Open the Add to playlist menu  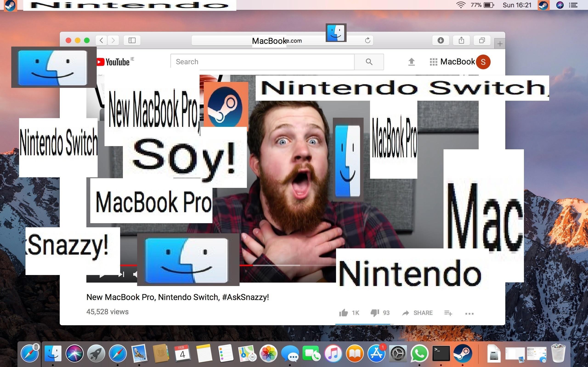pyautogui.click(x=448, y=313)
